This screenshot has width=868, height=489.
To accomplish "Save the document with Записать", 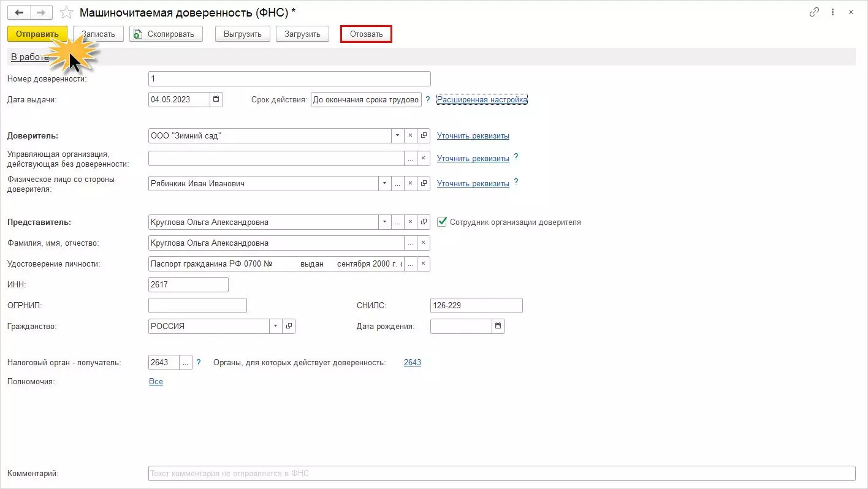I will pyautogui.click(x=98, y=34).
